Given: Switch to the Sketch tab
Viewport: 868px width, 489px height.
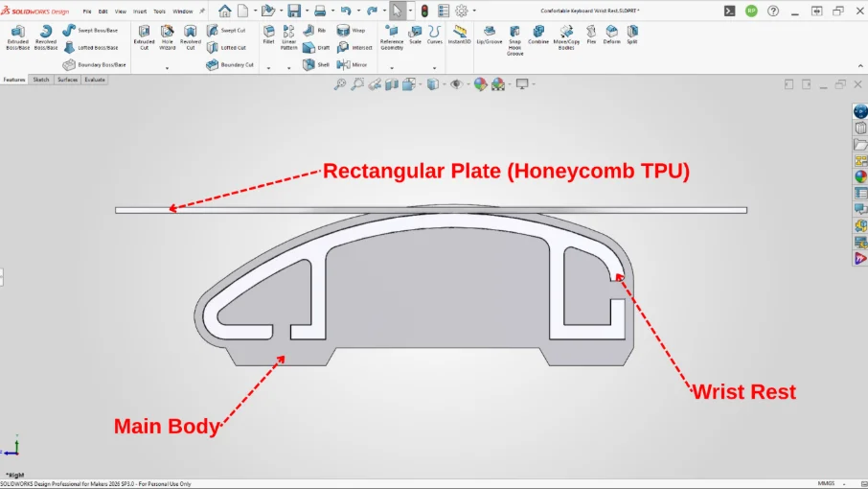Looking at the screenshot, I should coord(41,80).
